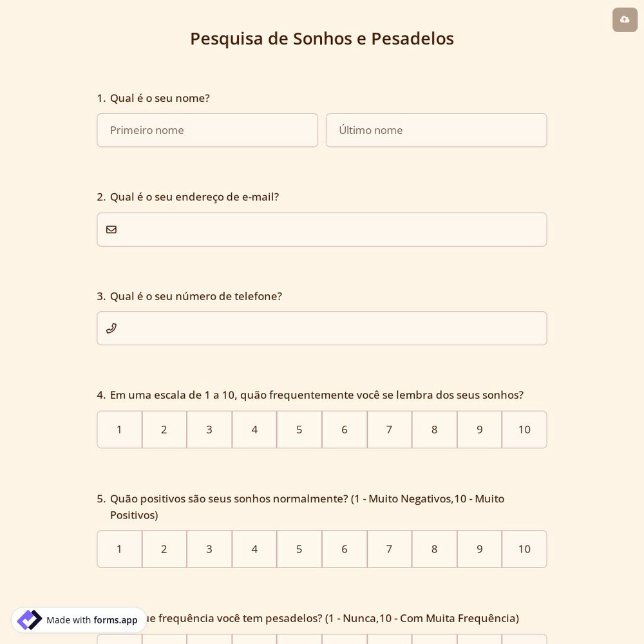Select rating 6 on the dream recall scale
This screenshot has height=644, width=644.
click(344, 430)
